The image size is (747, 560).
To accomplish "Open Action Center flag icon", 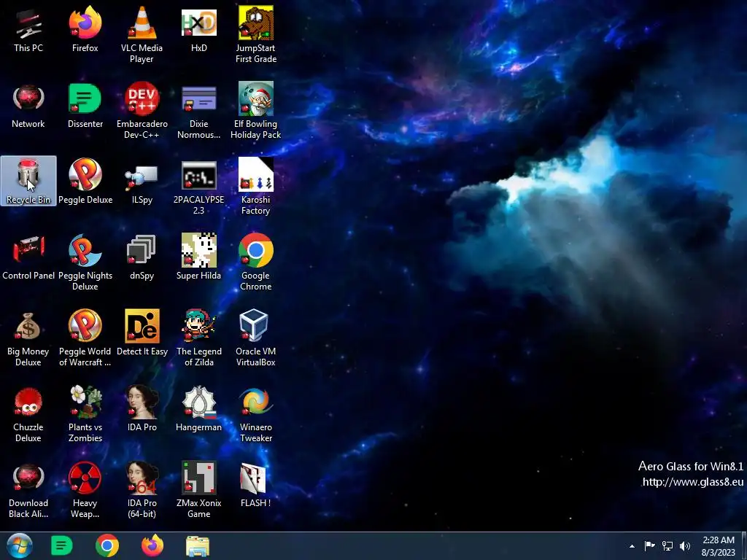I will (x=649, y=546).
